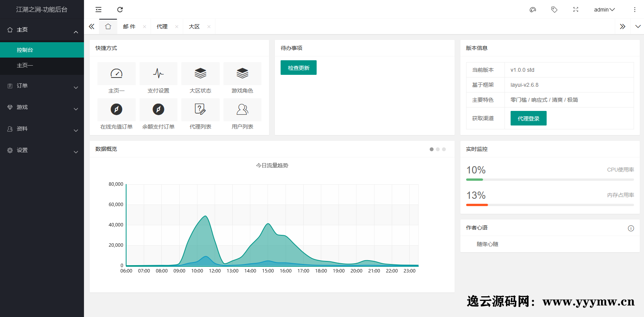Open the 游戏角色 shortcut icon
Viewport: 644px width, 317px height.
pyautogui.click(x=242, y=74)
